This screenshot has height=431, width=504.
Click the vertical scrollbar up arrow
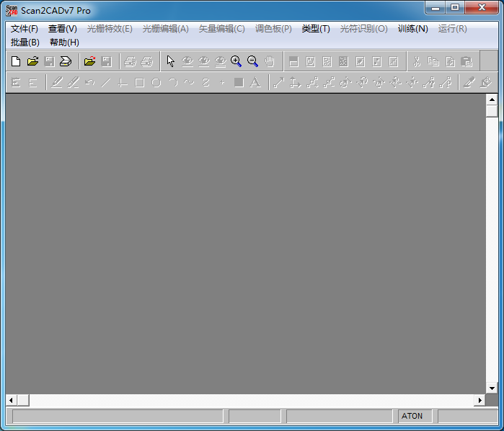[492, 99]
